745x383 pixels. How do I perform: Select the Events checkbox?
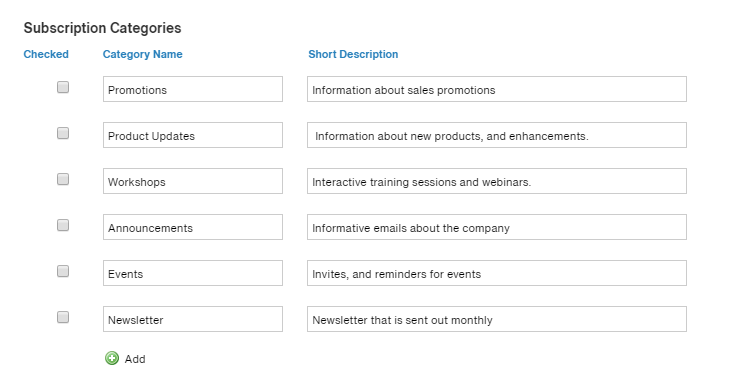63,271
